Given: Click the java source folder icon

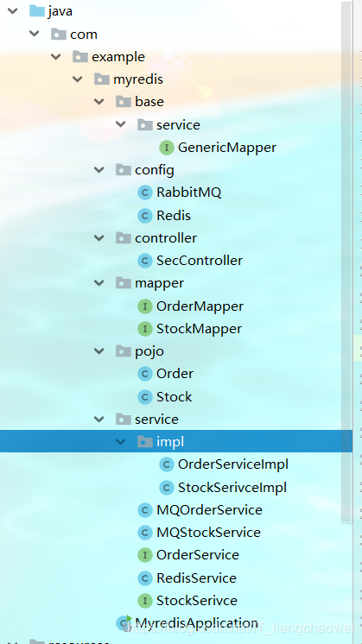Looking at the screenshot, I should click(x=37, y=10).
